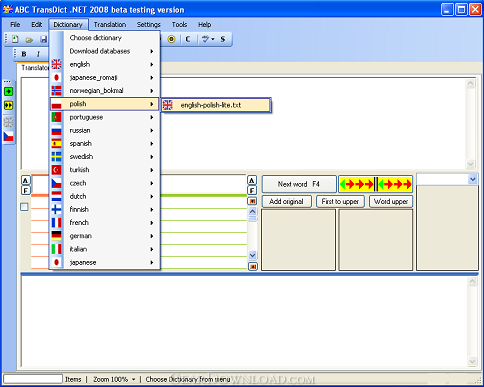Screen dimensions: 484x387
Task: Click the C toolbar icon
Action: [x=188, y=39]
